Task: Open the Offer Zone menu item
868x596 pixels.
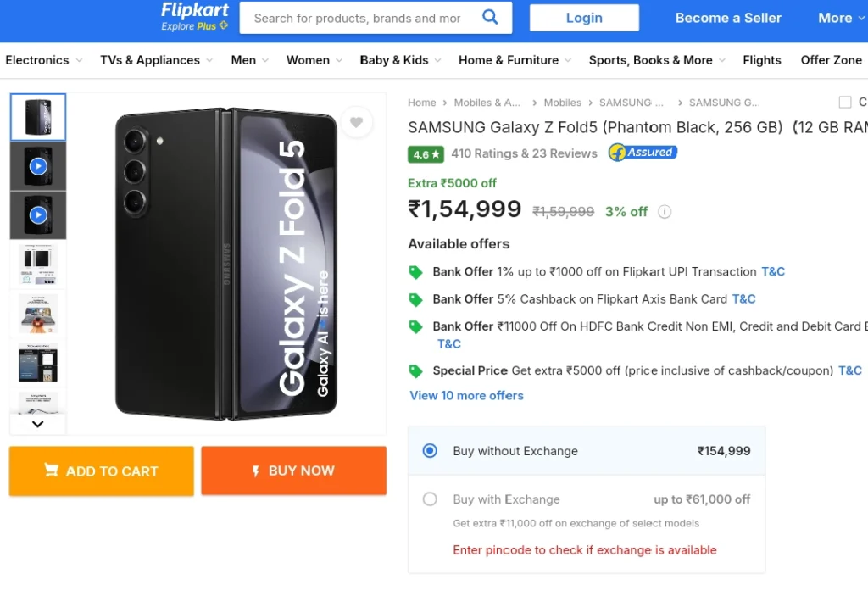Action: [x=831, y=60]
